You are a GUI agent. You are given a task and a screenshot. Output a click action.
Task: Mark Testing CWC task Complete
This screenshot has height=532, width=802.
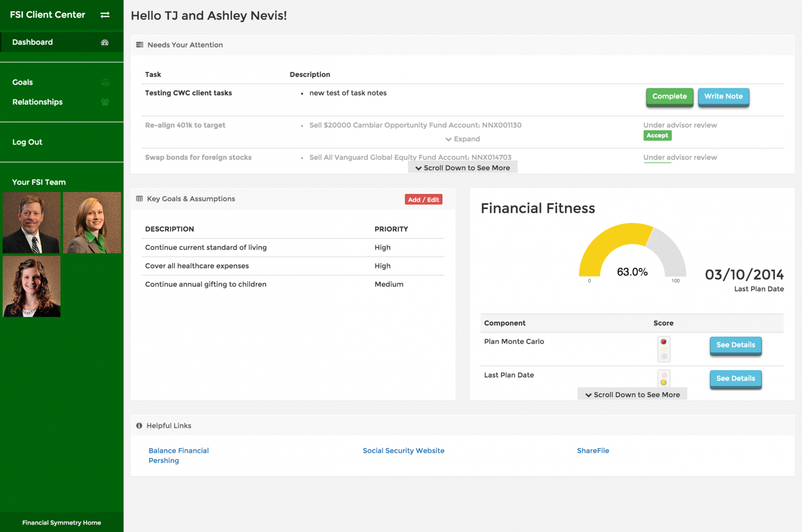(669, 97)
